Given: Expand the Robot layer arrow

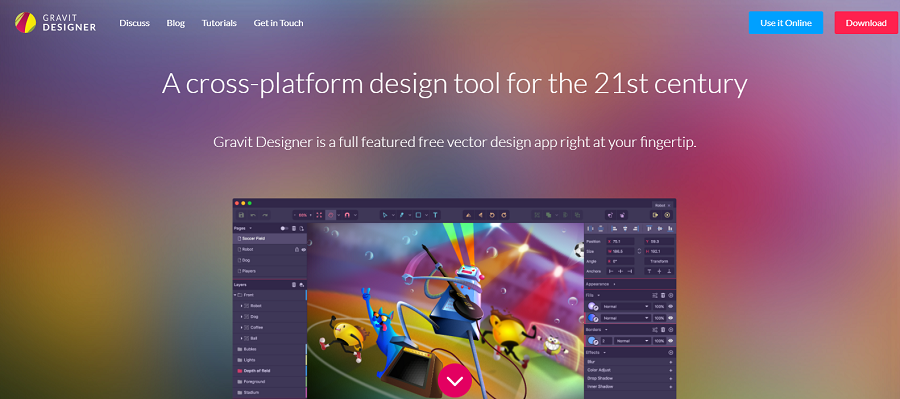Looking at the screenshot, I should (x=241, y=306).
